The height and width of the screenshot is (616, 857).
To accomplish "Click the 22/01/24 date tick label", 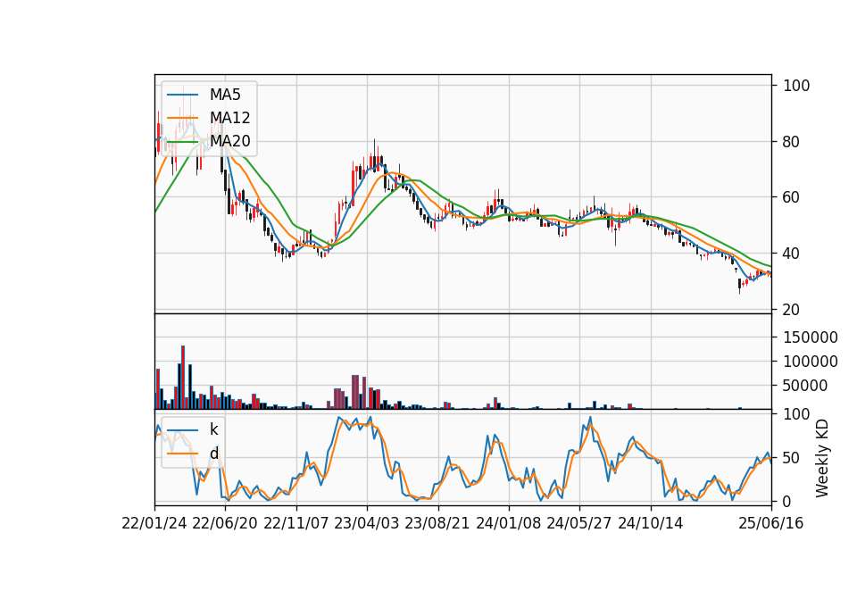I will (x=154, y=523).
